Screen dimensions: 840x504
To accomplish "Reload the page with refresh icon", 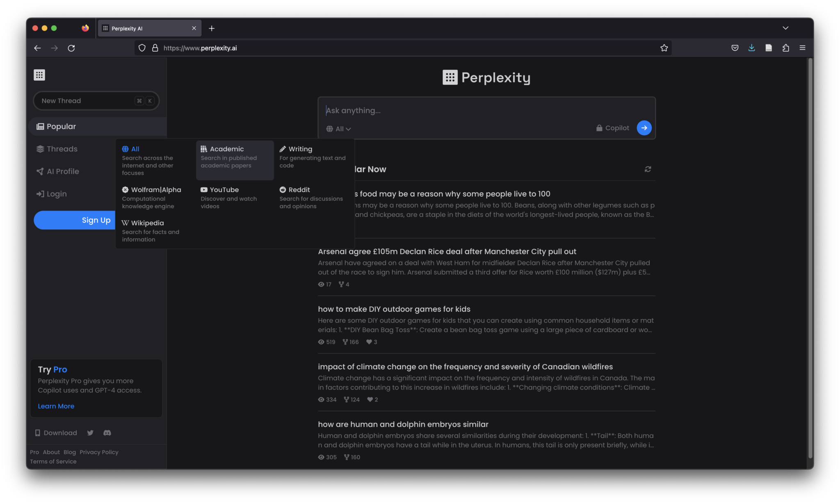I will 71,48.
